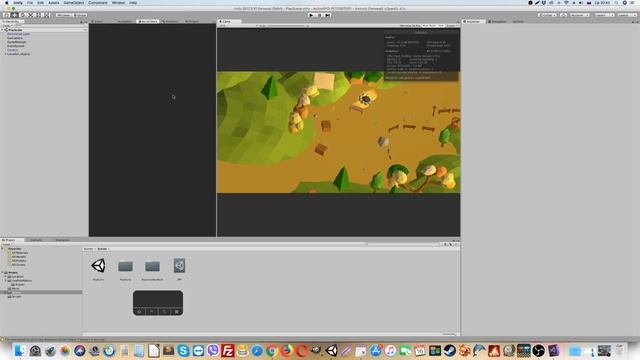Switch to the Services tab
The width and height of the screenshot is (640, 360).
[x=518, y=21]
